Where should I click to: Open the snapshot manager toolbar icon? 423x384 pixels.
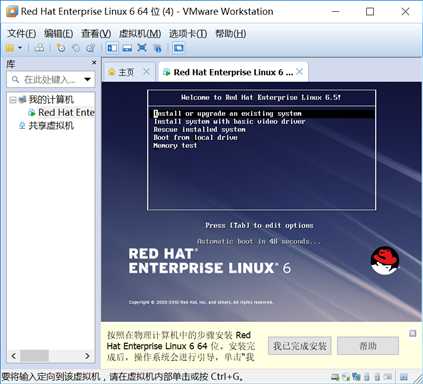pos(91,48)
